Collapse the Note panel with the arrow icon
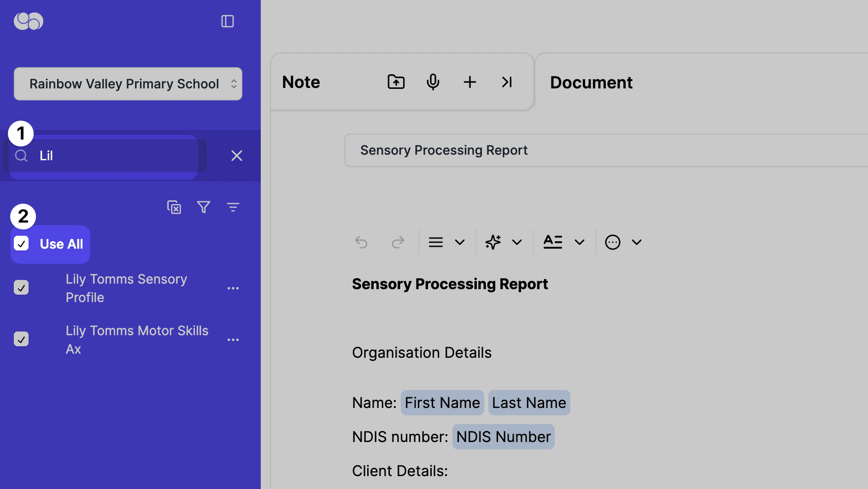Viewport: 868px width, 489px height. tap(507, 82)
